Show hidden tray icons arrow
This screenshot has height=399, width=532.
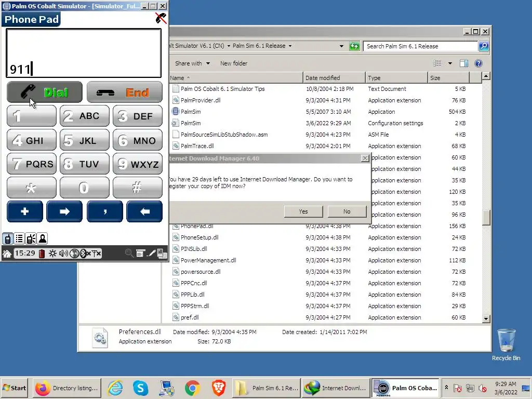[446, 388]
